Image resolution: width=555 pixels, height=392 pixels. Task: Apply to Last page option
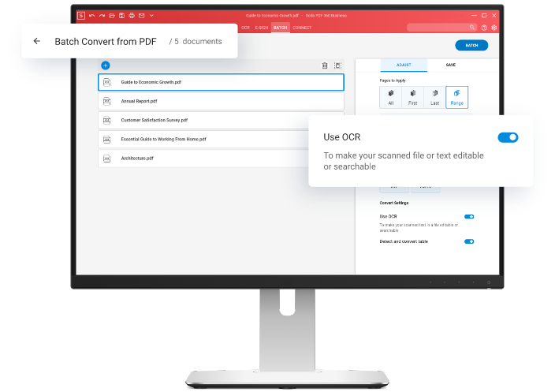pos(434,97)
